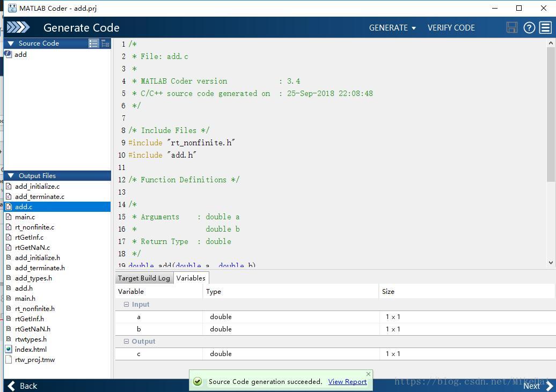Open rtwtypes.h header file
The image size is (556, 392).
click(x=31, y=339)
